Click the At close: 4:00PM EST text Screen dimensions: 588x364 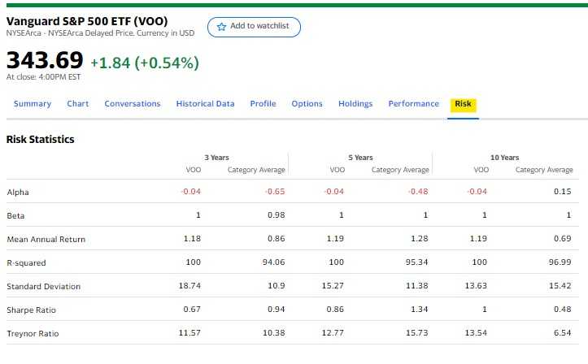click(43, 76)
